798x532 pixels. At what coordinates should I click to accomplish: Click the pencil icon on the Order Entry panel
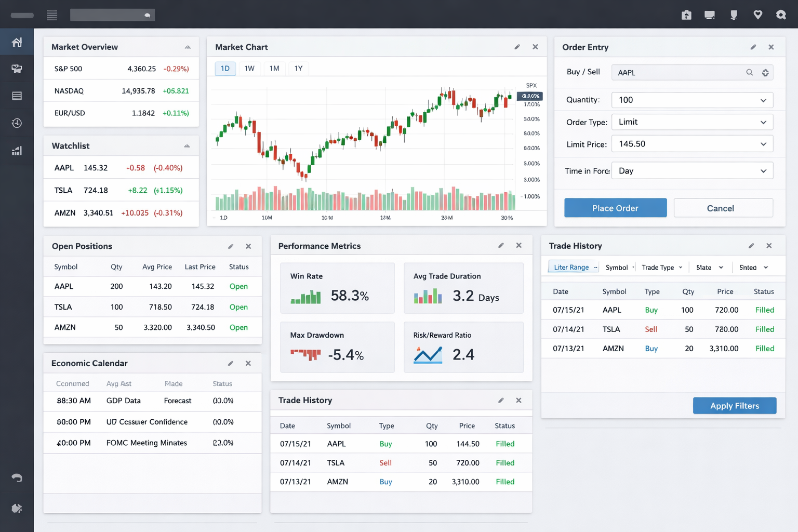pos(753,47)
